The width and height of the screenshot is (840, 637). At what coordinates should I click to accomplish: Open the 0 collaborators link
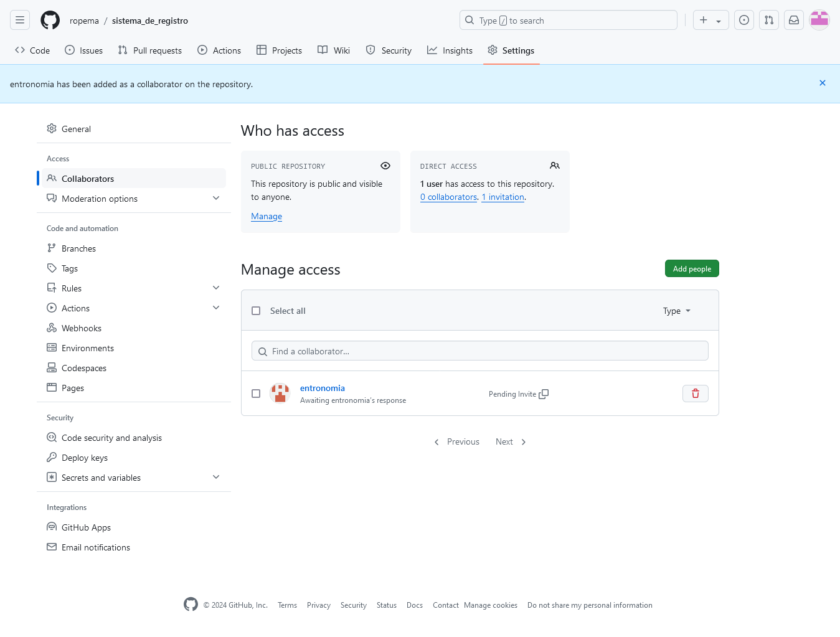pyautogui.click(x=448, y=197)
